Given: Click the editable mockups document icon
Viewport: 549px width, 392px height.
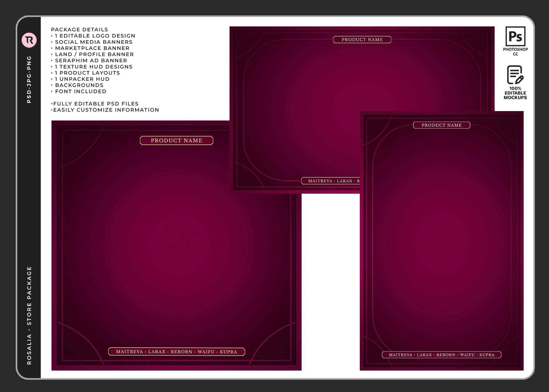Looking at the screenshot, I should point(515,75).
